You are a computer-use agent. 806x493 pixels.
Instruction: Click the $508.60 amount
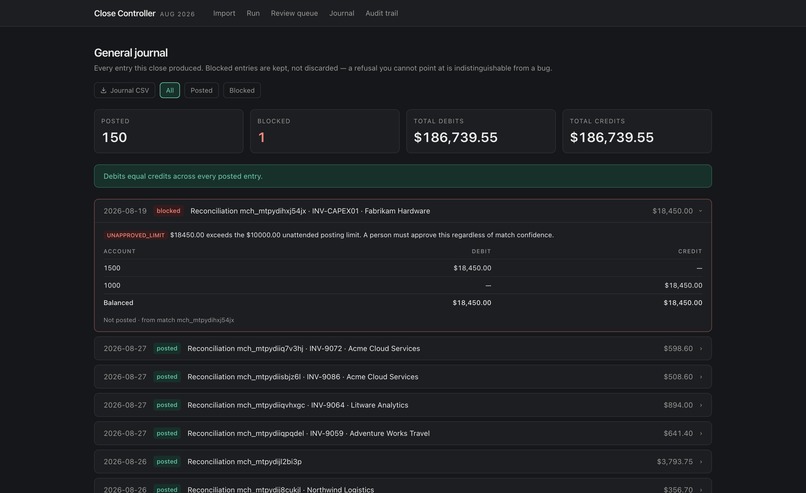pos(678,377)
